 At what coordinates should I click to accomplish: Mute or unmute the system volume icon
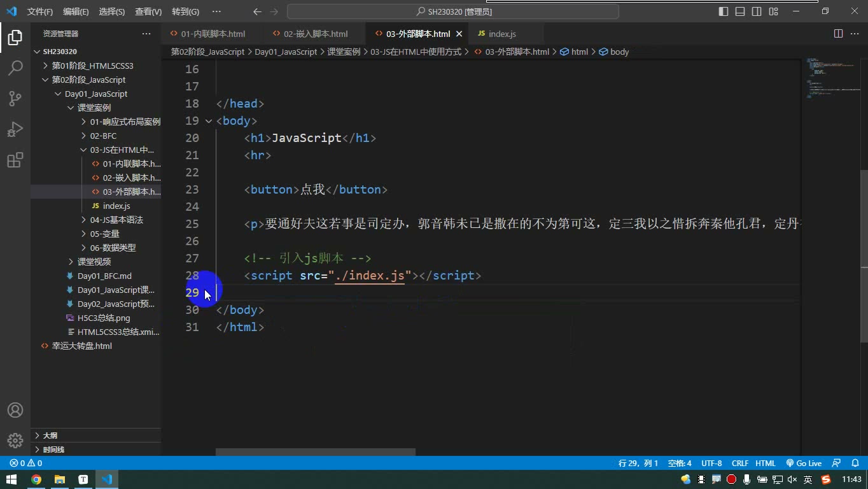[x=792, y=479]
